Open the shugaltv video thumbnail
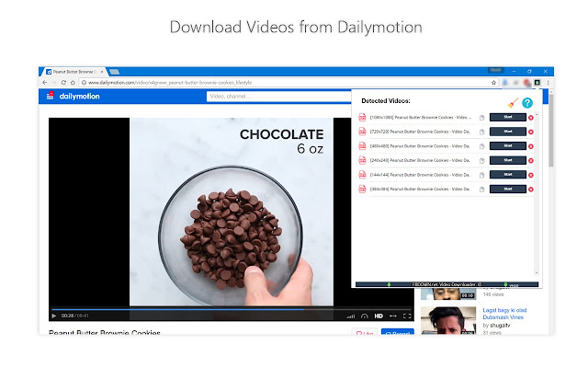 (x=448, y=320)
